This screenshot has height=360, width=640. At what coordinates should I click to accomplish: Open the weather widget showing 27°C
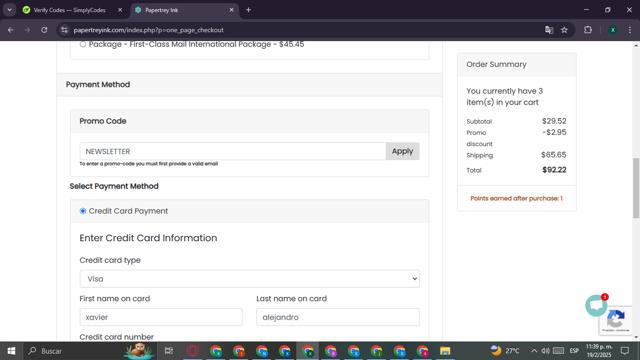pos(505,351)
